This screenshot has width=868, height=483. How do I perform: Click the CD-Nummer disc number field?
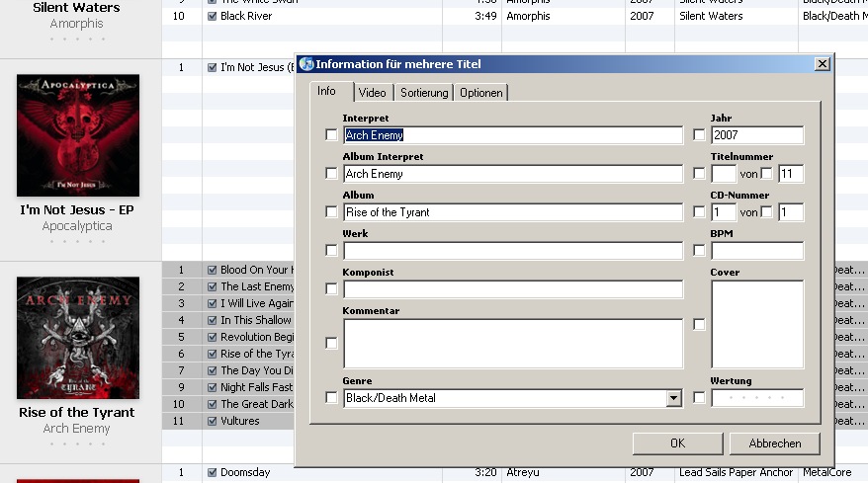pos(724,212)
